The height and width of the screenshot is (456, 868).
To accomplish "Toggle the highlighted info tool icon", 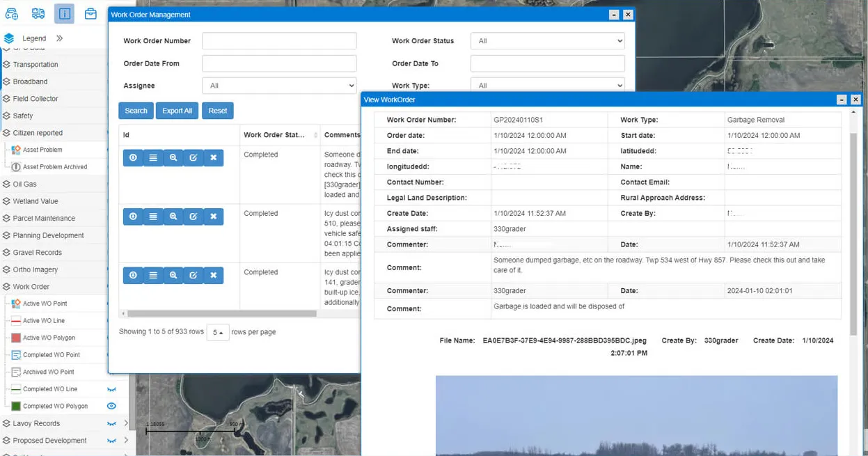I will point(64,13).
